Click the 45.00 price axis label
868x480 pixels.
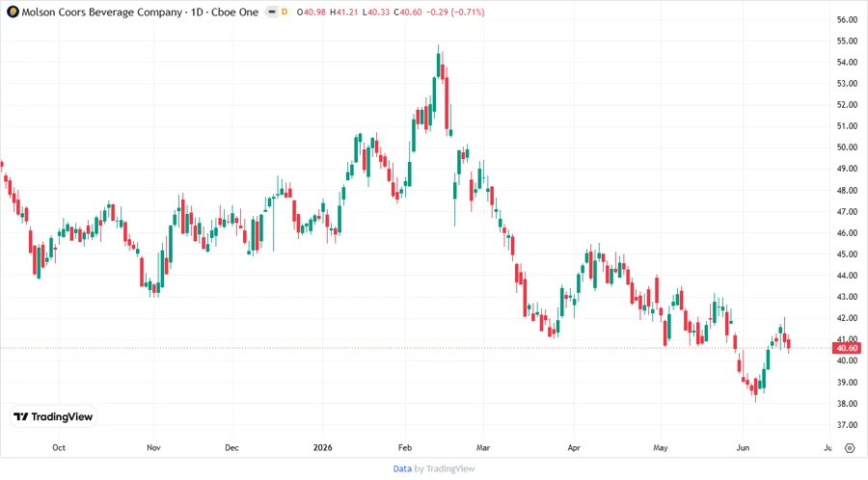[x=847, y=254]
